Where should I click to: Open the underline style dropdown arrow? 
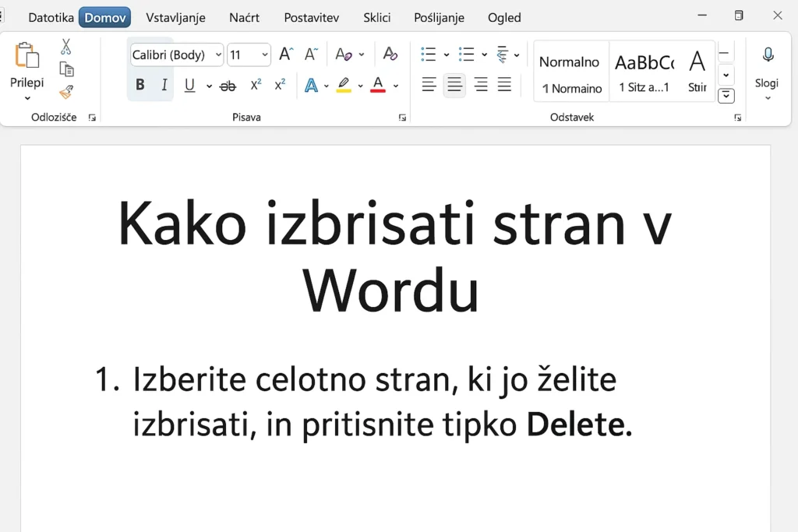click(208, 86)
